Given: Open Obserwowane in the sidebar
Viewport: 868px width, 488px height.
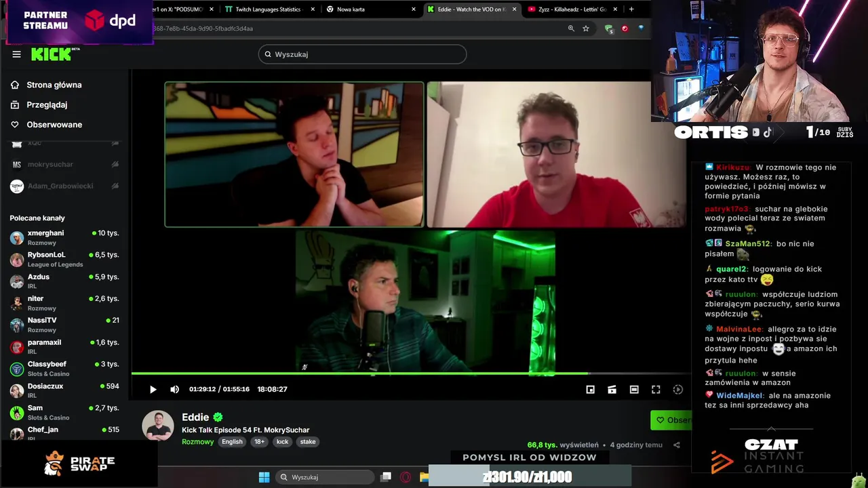Looking at the screenshot, I should tap(54, 124).
